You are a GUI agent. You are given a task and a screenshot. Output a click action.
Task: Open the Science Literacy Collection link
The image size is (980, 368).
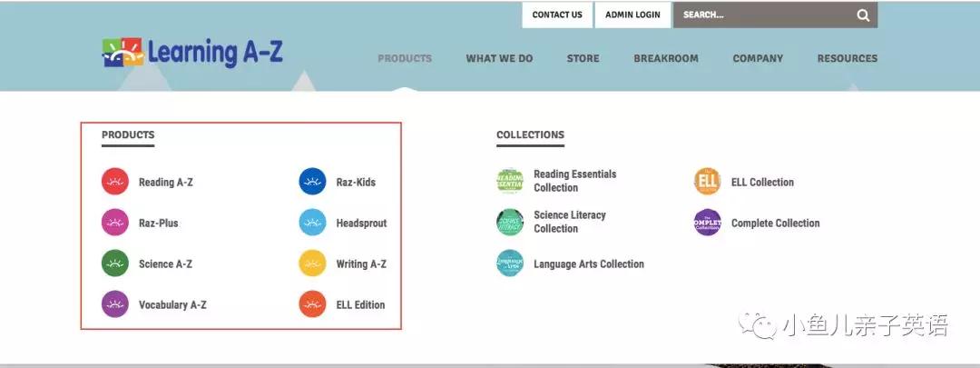570,222
